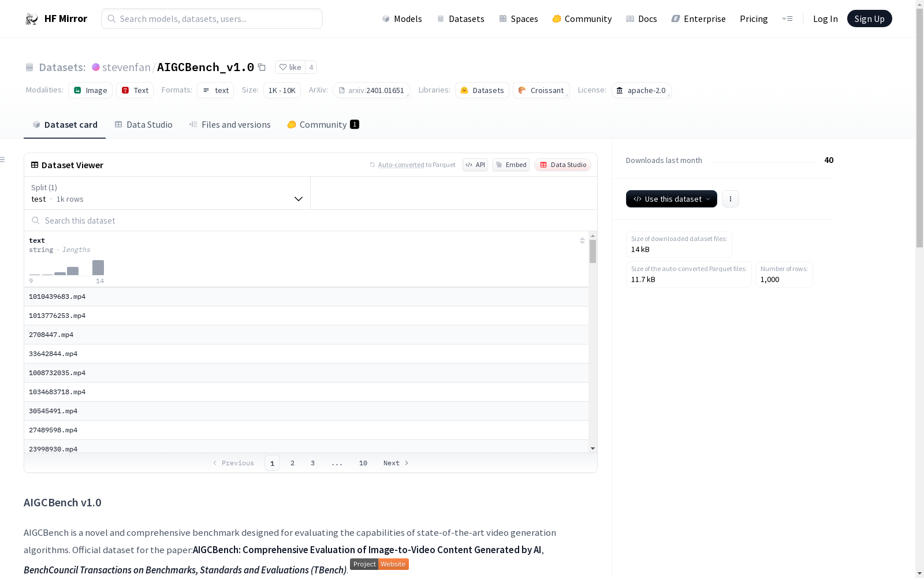Go to Models in the top navigation
This screenshot has height=578, width=924.
(402, 18)
